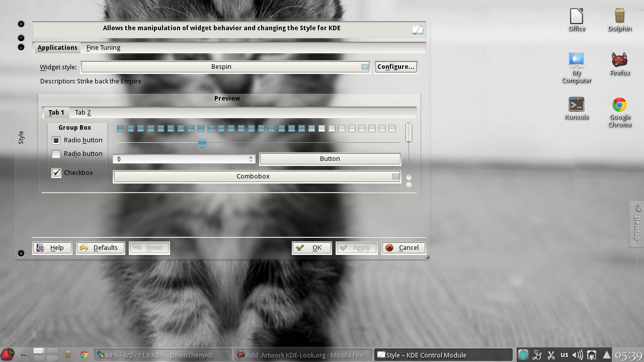Image resolution: width=644 pixels, height=362 pixels.
Task: Click the Style – KDE Control Module taskbar entry
Action: (x=444, y=355)
